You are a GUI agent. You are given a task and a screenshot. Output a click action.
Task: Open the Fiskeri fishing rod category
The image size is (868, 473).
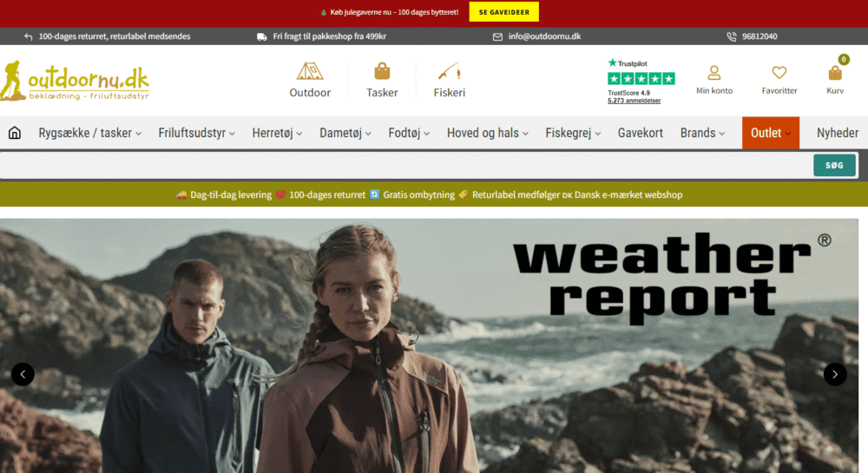point(449,80)
